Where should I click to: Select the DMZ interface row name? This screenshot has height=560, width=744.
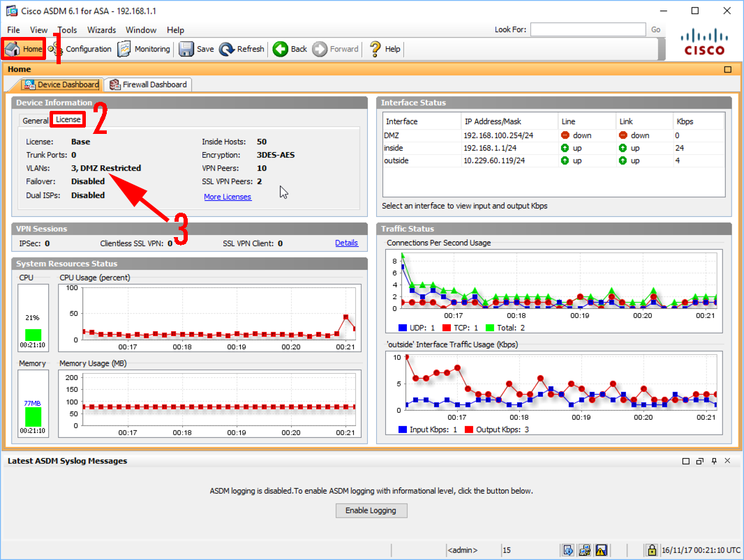[392, 135]
